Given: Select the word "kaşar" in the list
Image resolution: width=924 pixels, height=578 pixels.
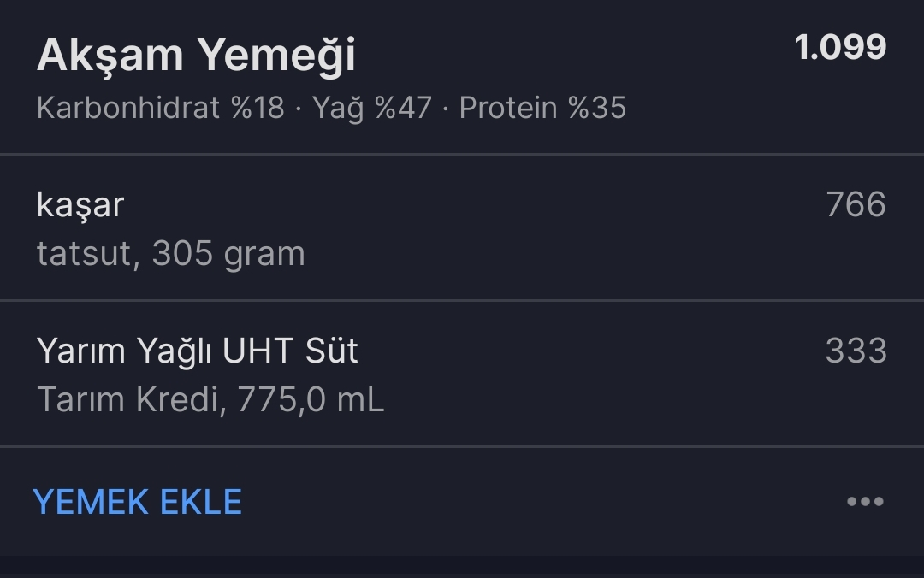Looking at the screenshot, I should pyautogui.click(x=80, y=205).
